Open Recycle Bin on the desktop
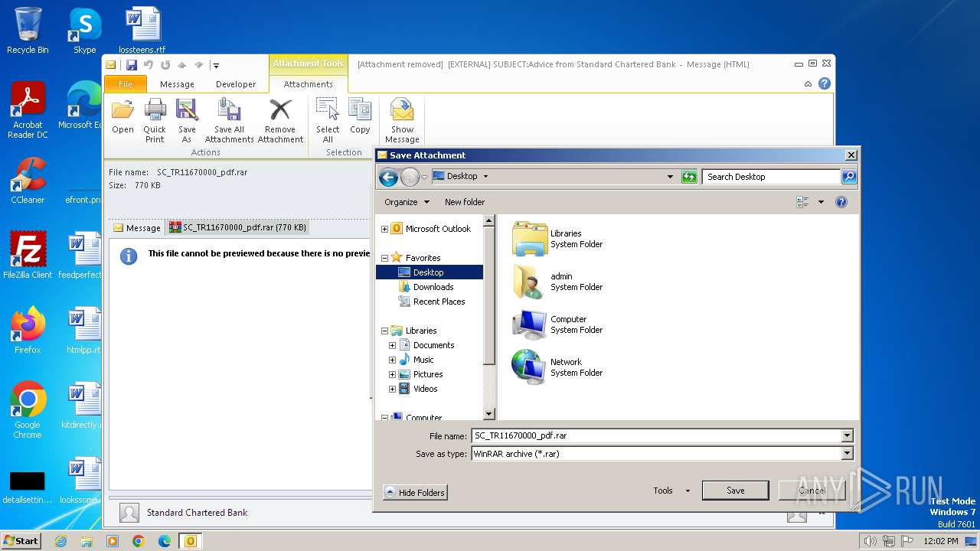 pos(28,31)
